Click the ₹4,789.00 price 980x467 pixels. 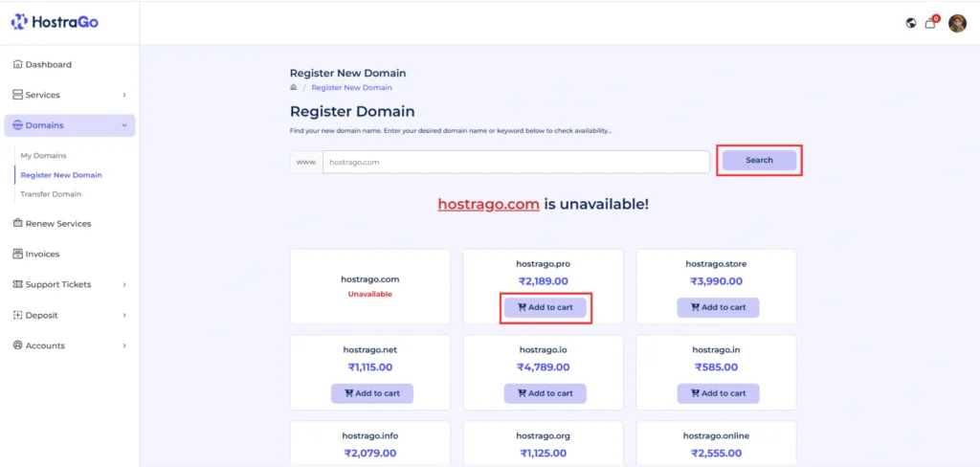pyautogui.click(x=544, y=367)
